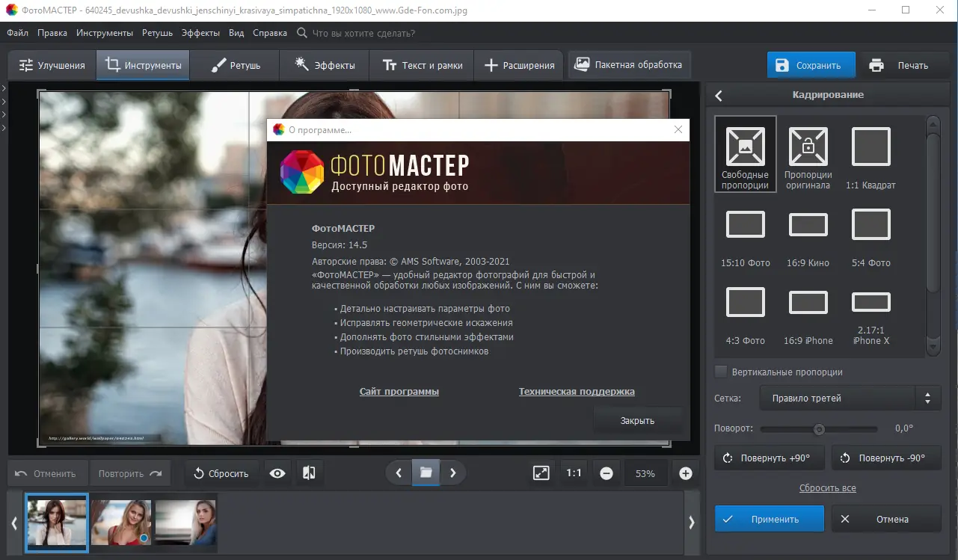Select the Свободные пропорции crop preset
The height and width of the screenshot is (560, 958).
[x=745, y=154]
